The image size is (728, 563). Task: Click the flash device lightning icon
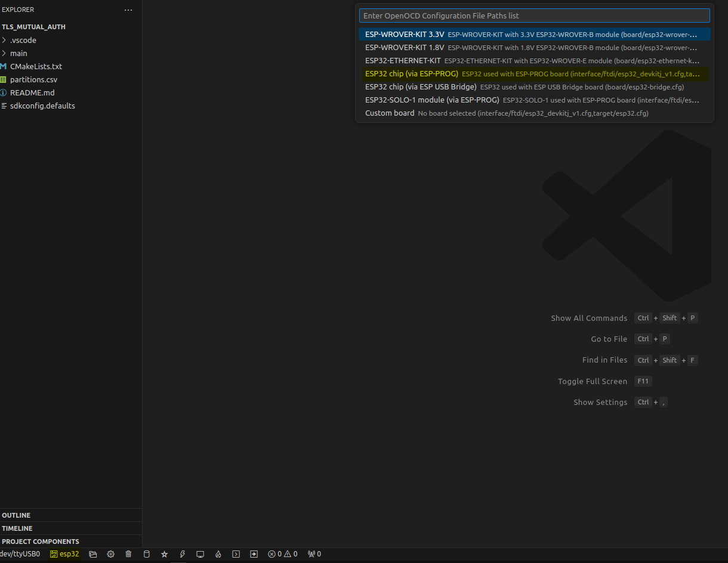pyautogui.click(x=183, y=554)
